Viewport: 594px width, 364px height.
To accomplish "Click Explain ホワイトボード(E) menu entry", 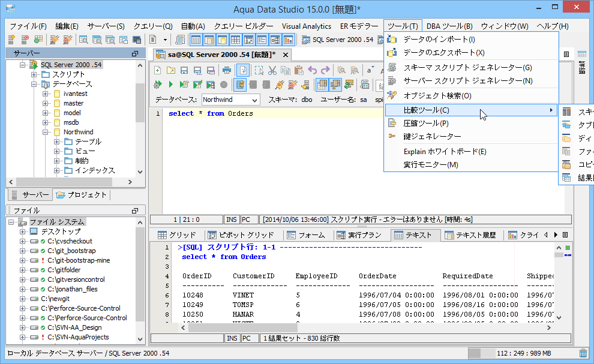I will point(471,152).
